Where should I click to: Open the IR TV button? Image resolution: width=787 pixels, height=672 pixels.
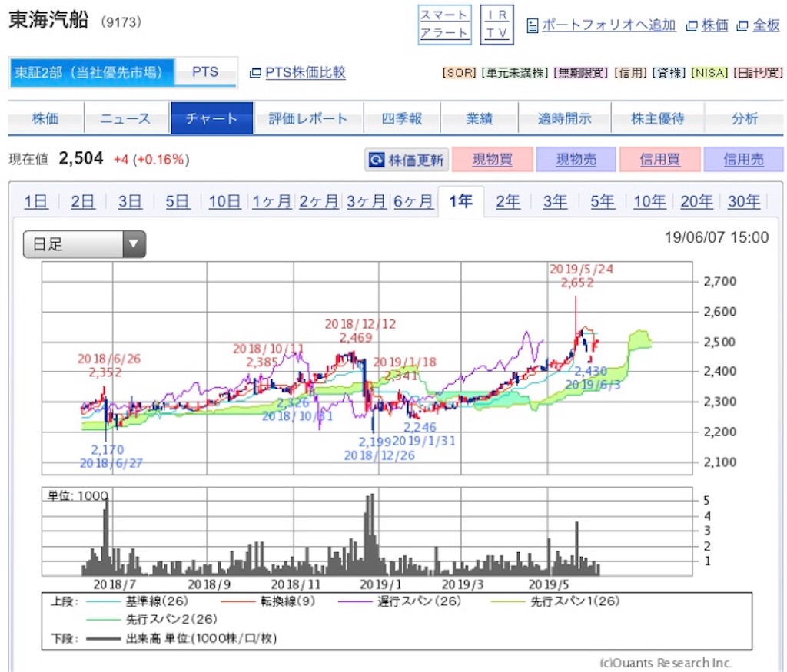click(497, 25)
